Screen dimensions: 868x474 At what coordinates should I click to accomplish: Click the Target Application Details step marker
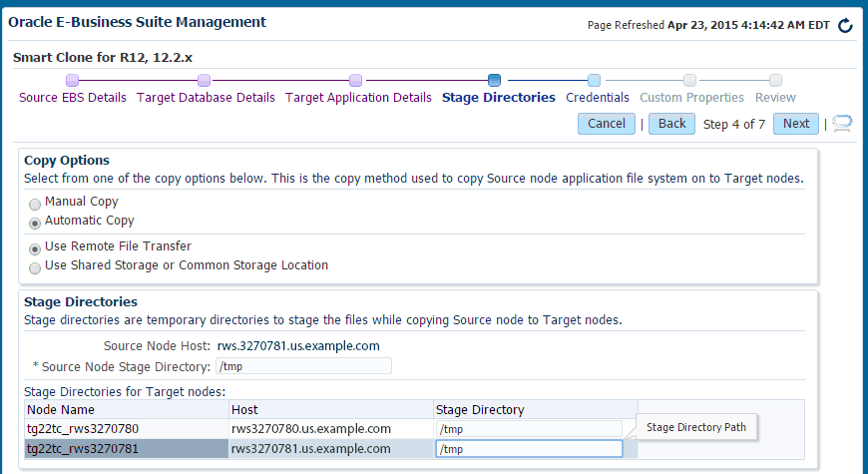click(x=356, y=80)
